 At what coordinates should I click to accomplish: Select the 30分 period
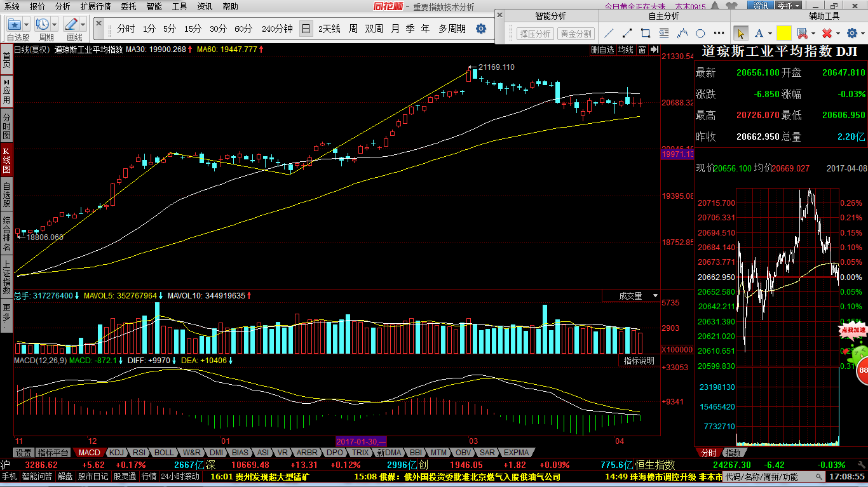pyautogui.click(x=218, y=29)
